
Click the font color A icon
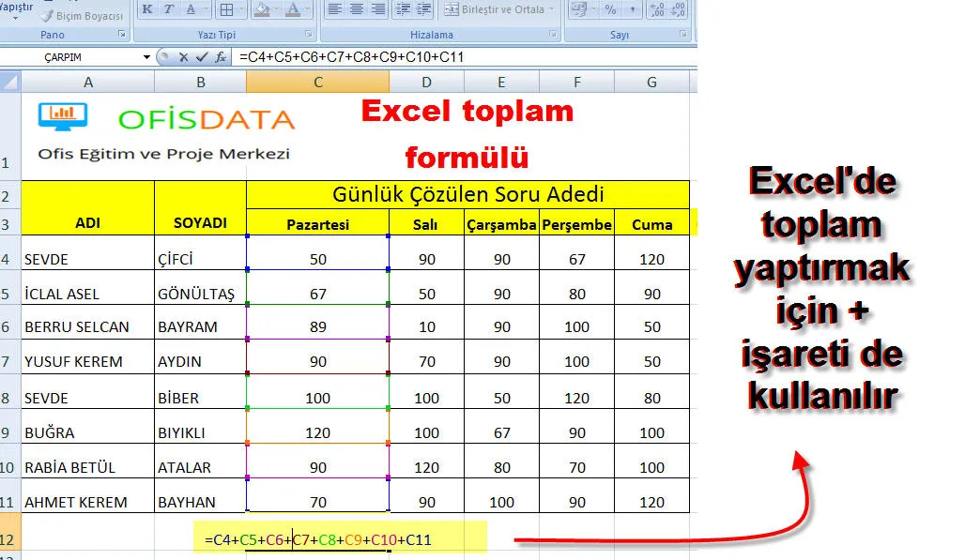[x=294, y=10]
